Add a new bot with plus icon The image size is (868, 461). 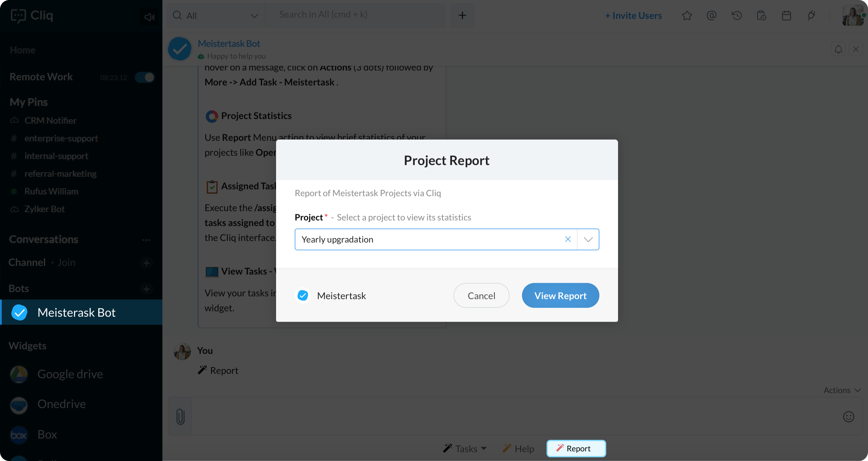point(146,289)
